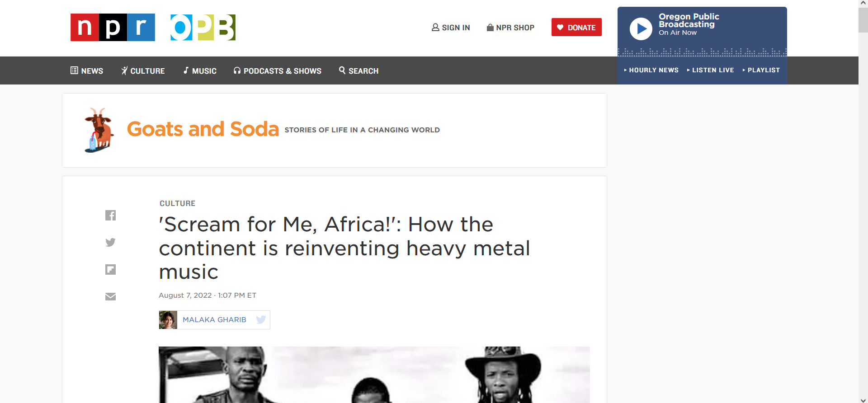Open the News menu

tap(87, 71)
